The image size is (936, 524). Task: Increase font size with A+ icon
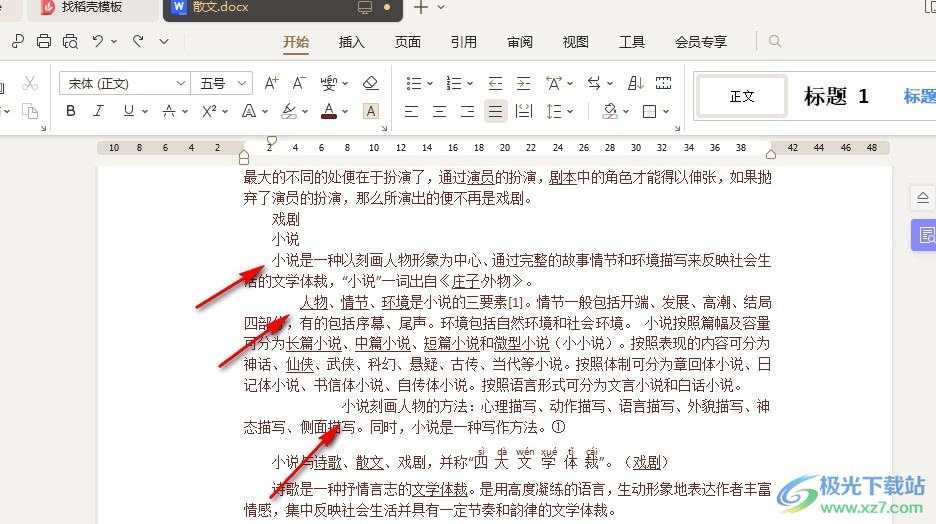tap(271, 83)
